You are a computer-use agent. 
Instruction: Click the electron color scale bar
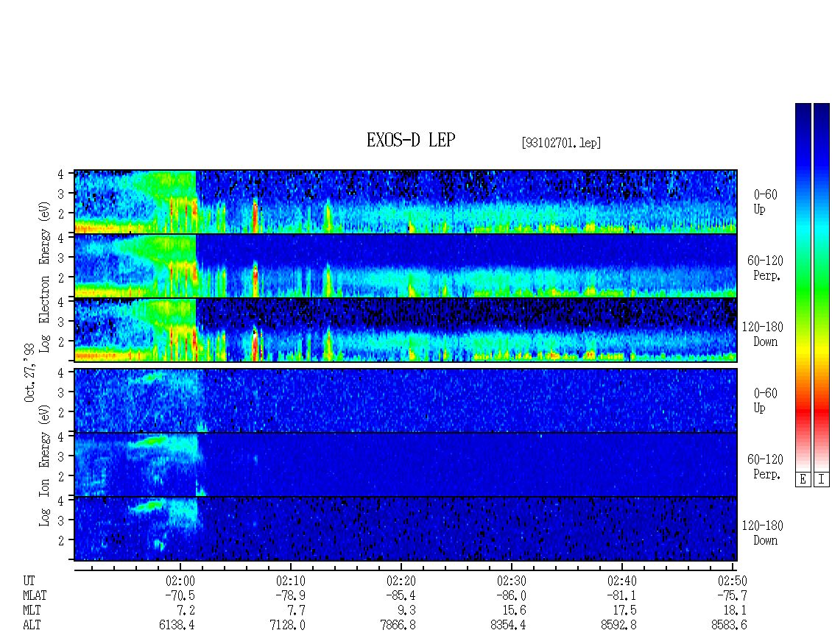pyautogui.click(x=803, y=287)
